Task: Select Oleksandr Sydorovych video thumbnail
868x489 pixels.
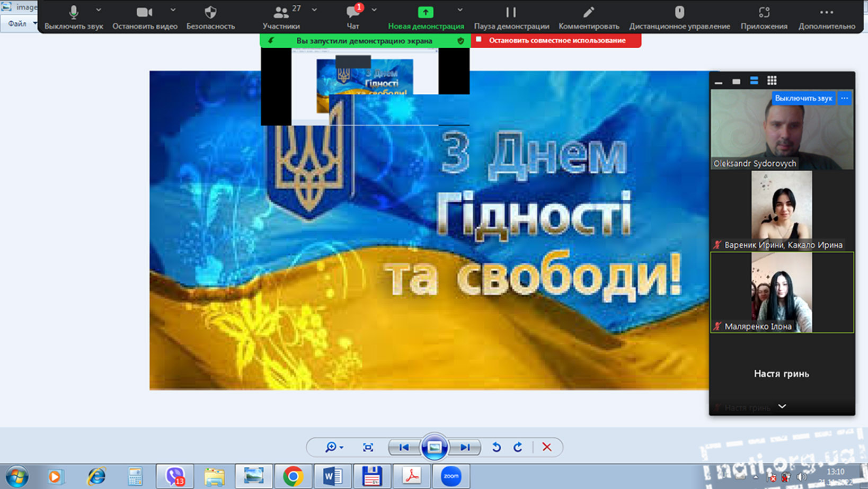Action: [x=782, y=129]
